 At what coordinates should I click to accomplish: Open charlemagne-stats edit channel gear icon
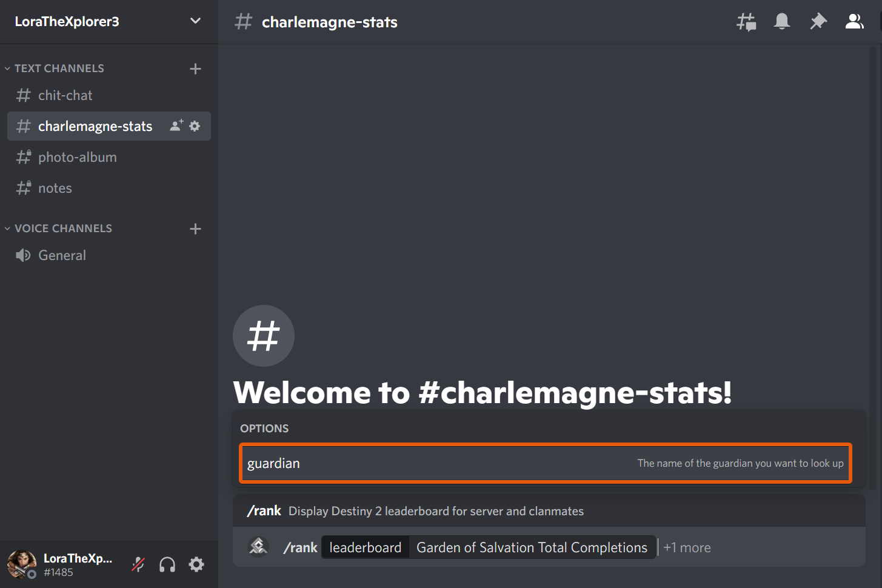coord(195,126)
